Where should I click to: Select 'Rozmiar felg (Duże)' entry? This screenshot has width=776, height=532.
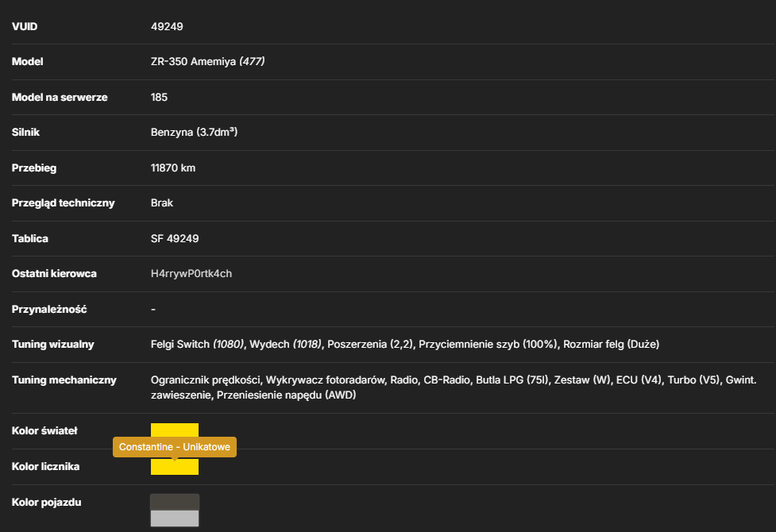pyautogui.click(x=612, y=345)
